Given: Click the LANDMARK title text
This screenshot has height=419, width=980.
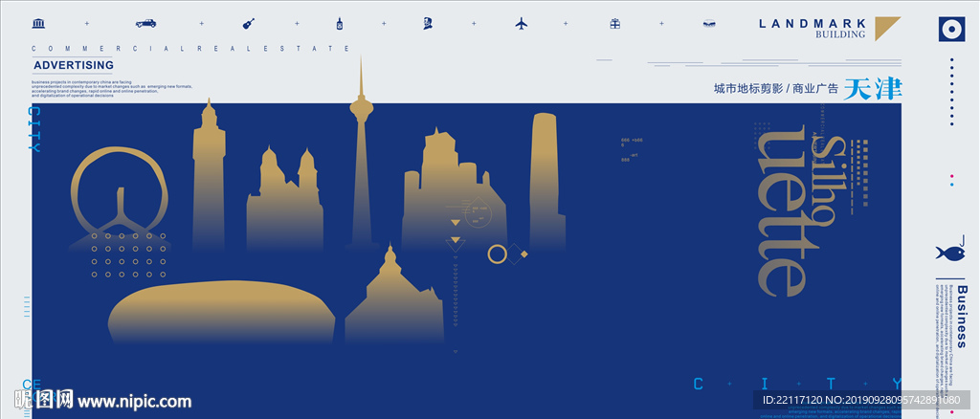Looking at the screenshot, I should pos(812,24).
